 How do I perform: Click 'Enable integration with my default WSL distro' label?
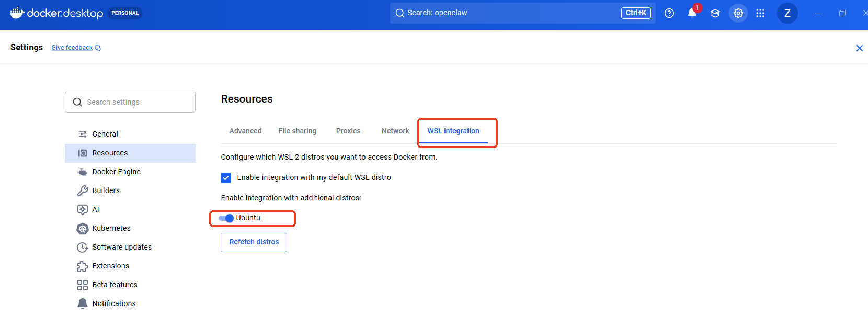[x=314, y=177]
